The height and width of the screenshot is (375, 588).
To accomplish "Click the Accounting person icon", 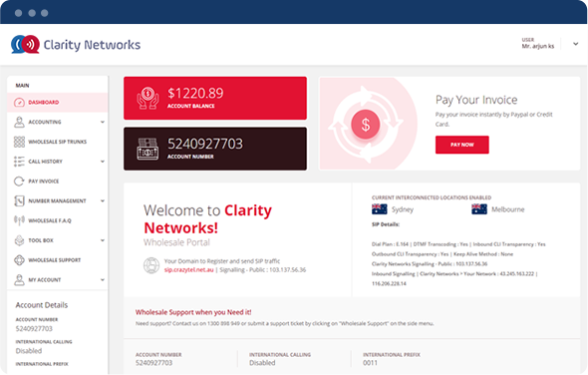I will [19, 122].
